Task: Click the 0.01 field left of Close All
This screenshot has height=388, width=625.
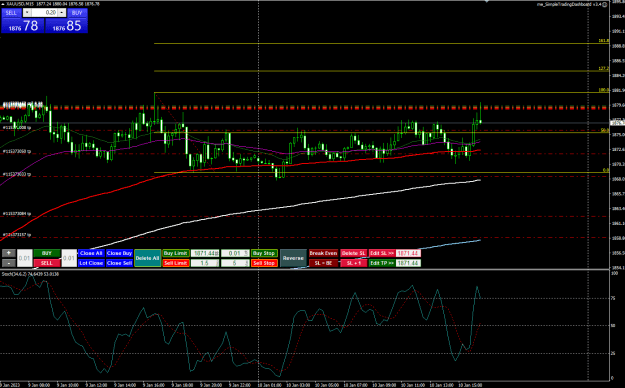Action: (69, 258)
